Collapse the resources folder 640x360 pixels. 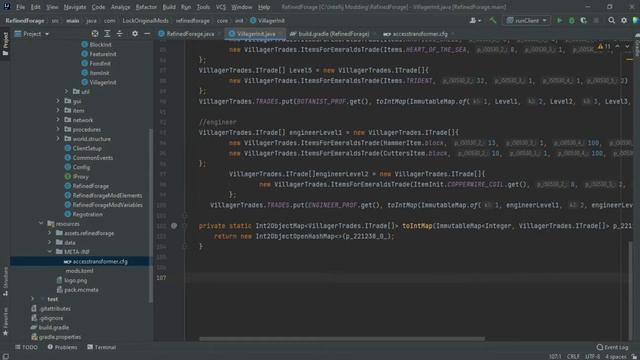pos(41,224)
